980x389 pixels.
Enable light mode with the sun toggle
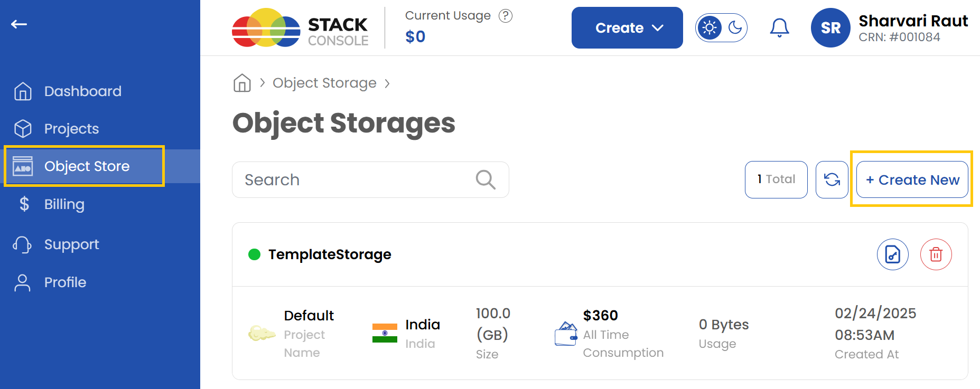[x=710, y=27]
